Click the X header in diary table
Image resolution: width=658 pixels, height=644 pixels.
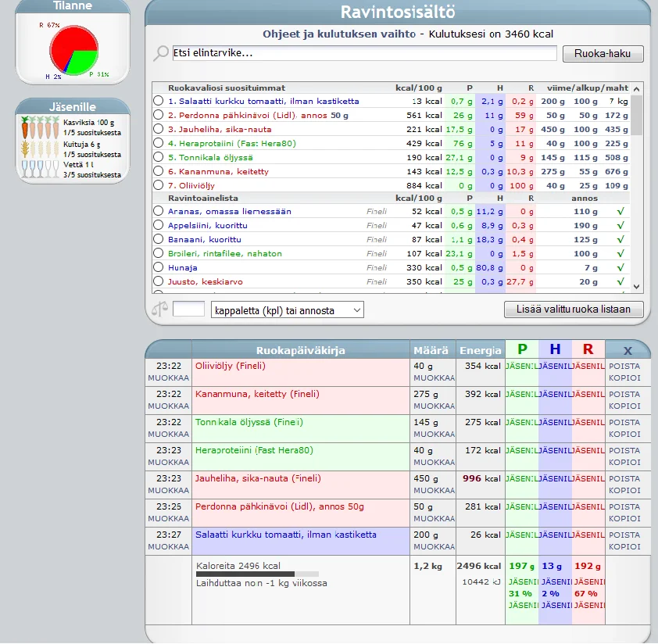point(627,350)
